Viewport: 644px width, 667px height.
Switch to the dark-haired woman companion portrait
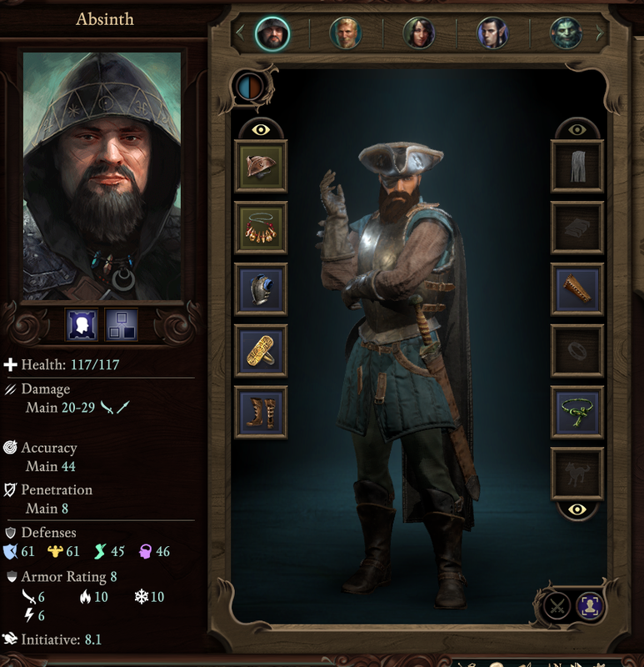point(419,33)
